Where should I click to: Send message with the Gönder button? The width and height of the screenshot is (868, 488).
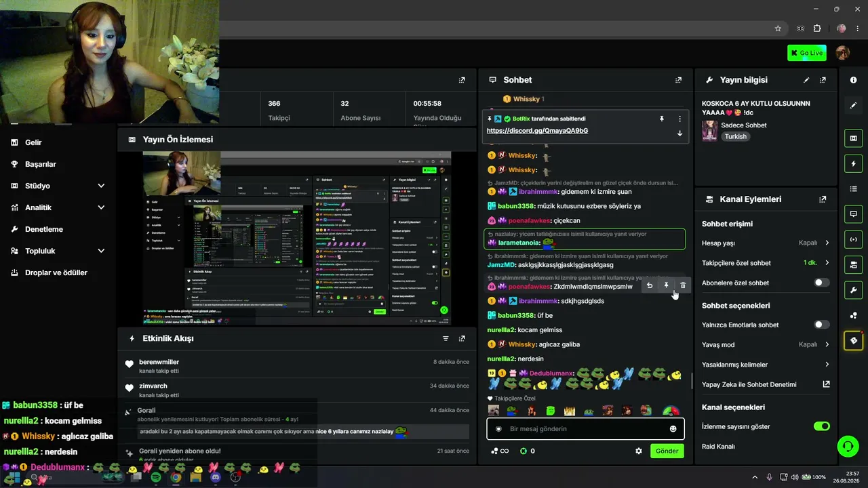tap(667, 451)
